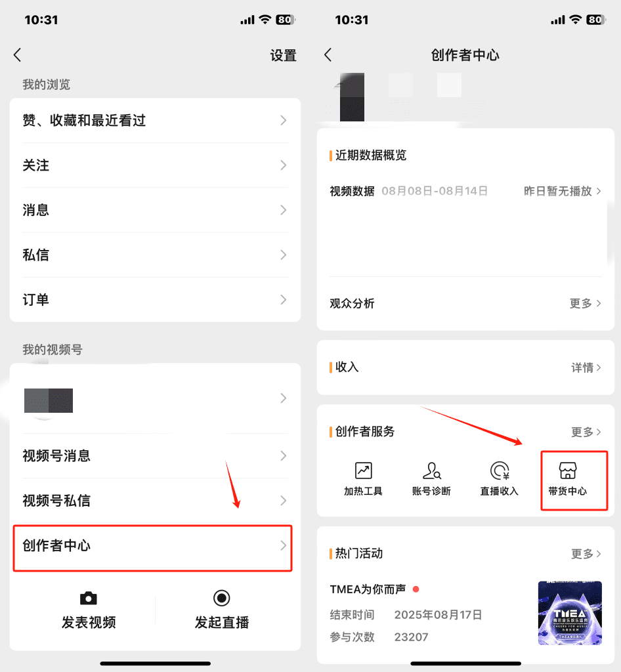Tap the camera icon for 发表视频
This screenshot has width=621, height=672.
88,598
